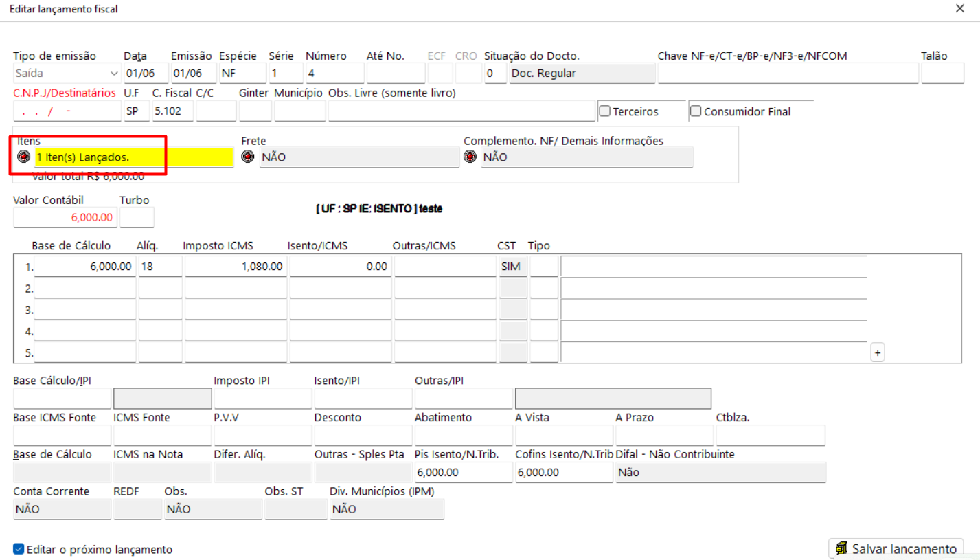Click the Alíq. cell showing 18
980x560 pixels.
(161, 267)
